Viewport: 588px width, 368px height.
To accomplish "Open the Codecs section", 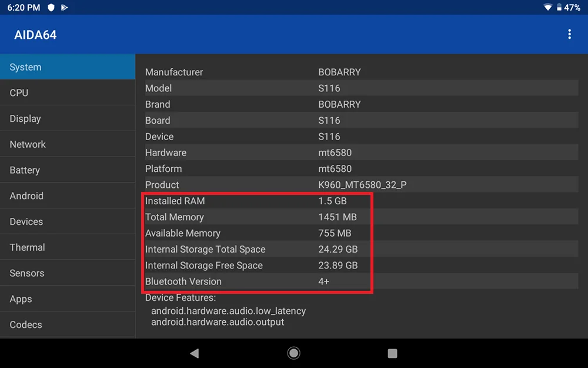I will (x=68, y=324).
